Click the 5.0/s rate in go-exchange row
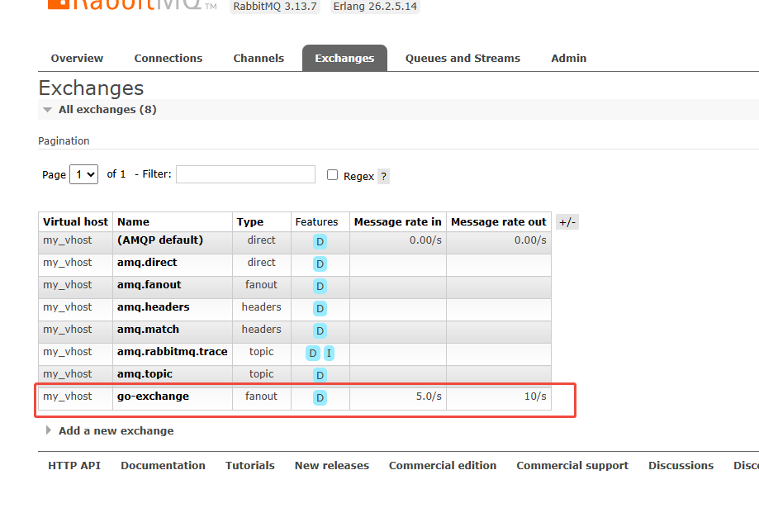Image resolution: width=759 pixels, height=532 pixels. pyautogui.click(x=429, y=396)
